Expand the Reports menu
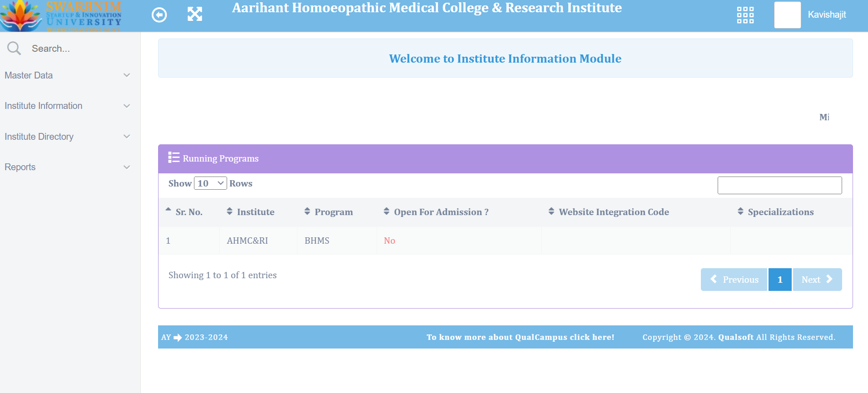Viewport: 868px width, 393px height. point(67,167)
